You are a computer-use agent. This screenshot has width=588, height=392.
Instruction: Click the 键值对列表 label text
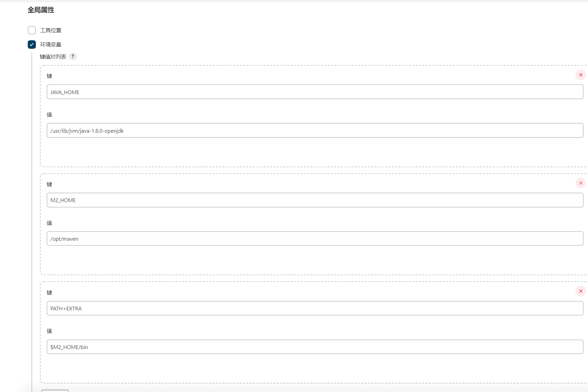pos(53,57)
